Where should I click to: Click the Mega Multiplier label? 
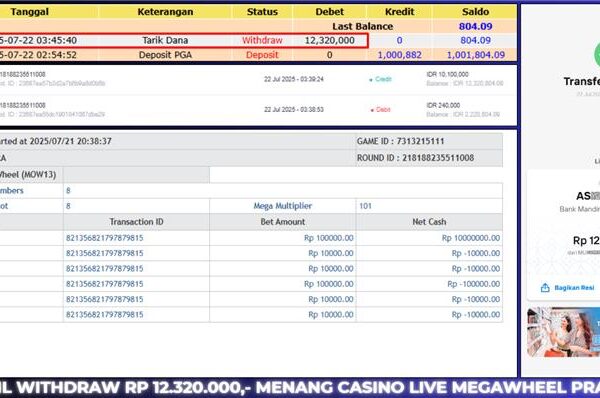[283, 206]
